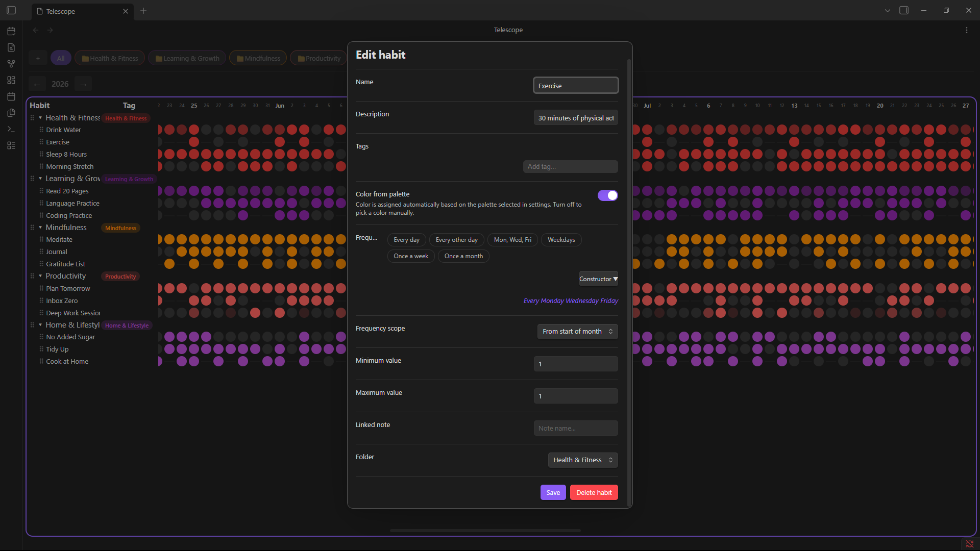Save the habit changes
Viewport: 980px width, 551px height.
553,492
